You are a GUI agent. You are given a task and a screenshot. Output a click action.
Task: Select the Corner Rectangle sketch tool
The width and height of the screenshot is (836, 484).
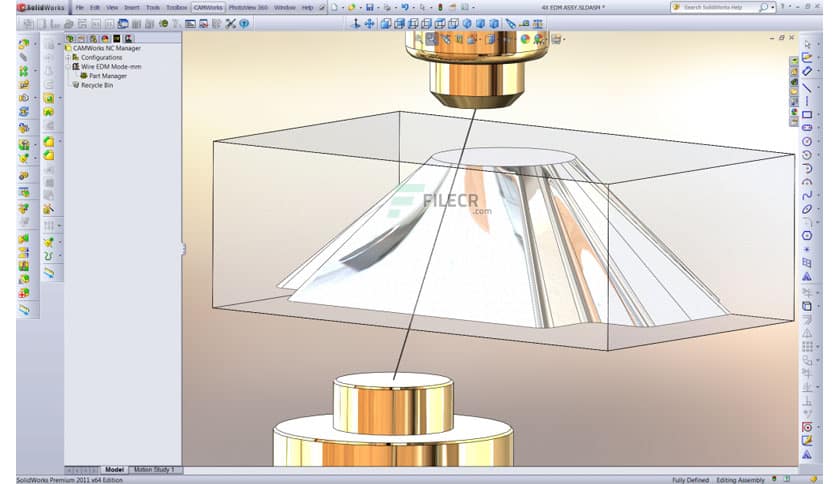807,114
